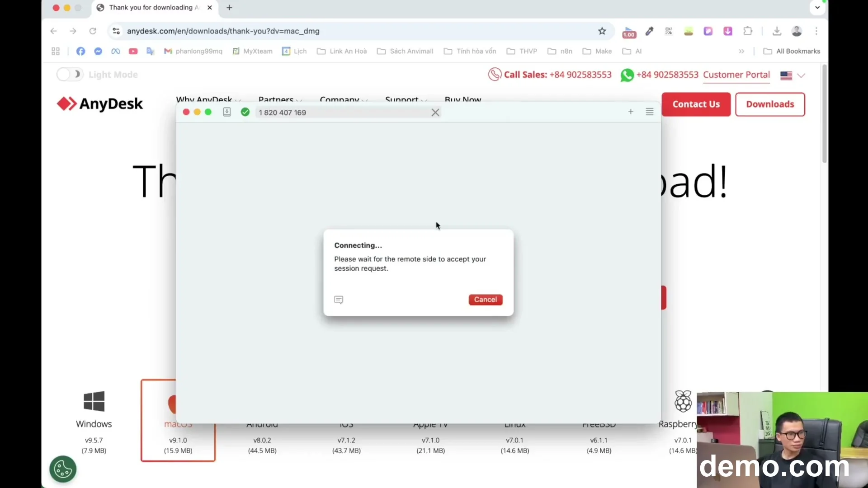Open the Chrome profile avatar
The image size is (868, 488).
pyautogui.click(x=797, y=31)
